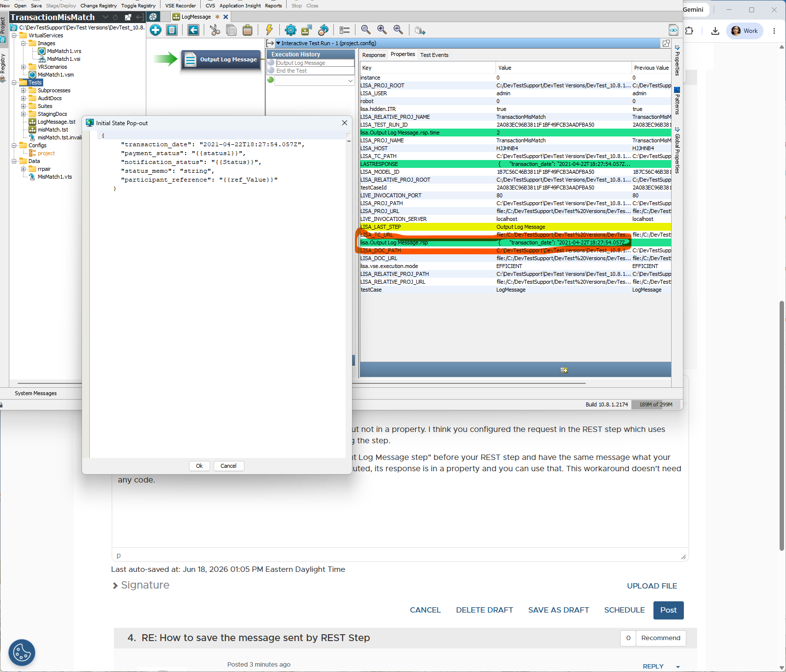Select the LISA_LAST_STEP property row
This screenshot has height=672, width=786.
pyautogui.click(x=515, y=227)
